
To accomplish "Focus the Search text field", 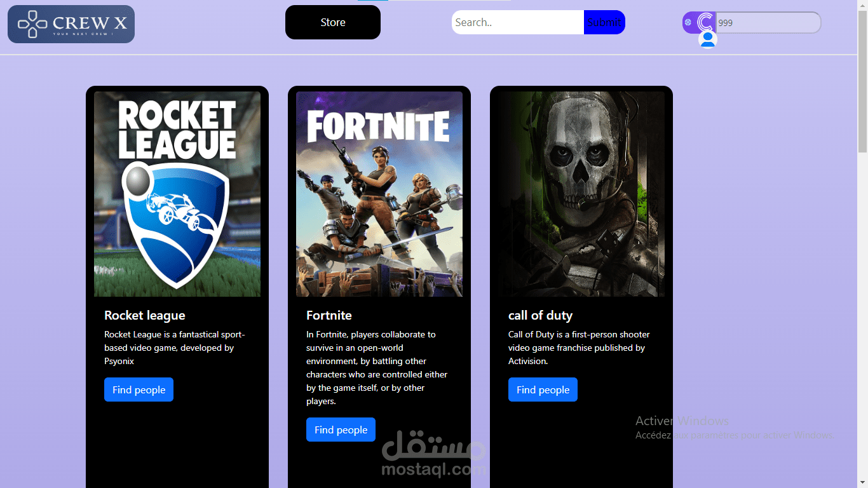I will [x=518, y=22].
